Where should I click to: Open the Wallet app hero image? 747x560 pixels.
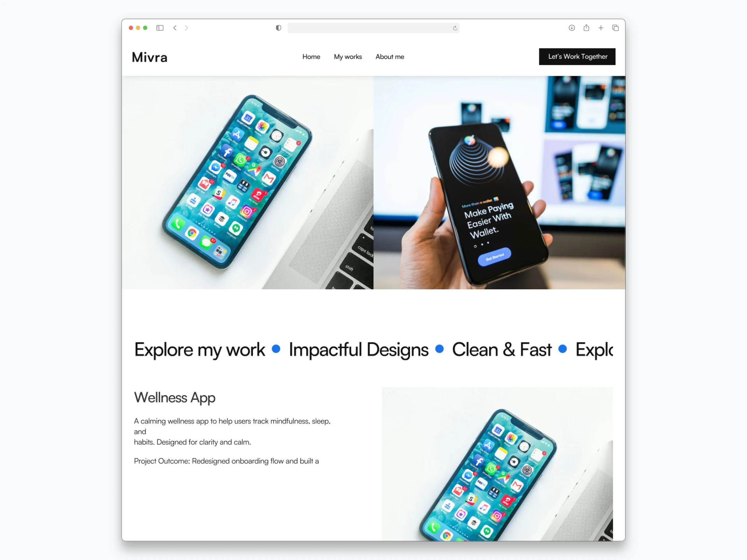click(x=499, y=182)
